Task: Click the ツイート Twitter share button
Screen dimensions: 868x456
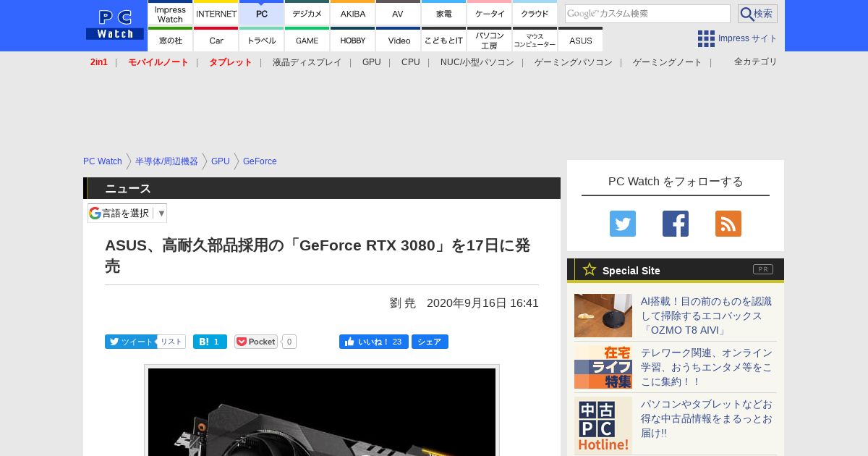Action: (130, 342)
